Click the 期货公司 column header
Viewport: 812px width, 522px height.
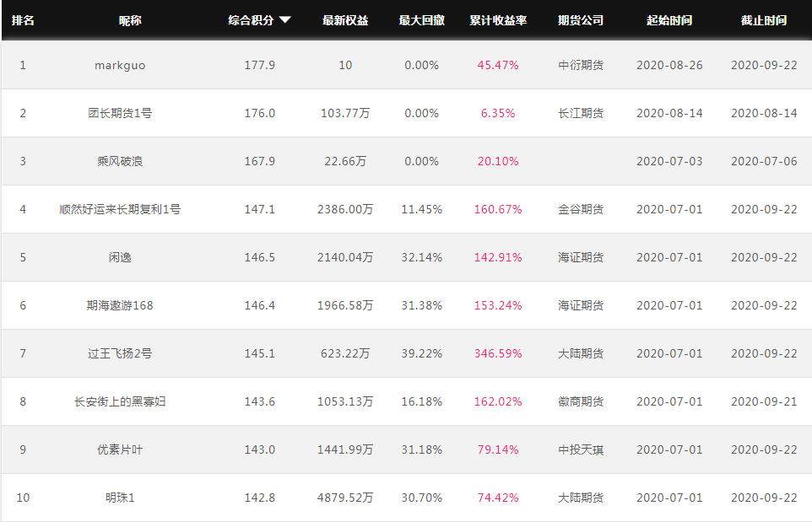[581, 20]
